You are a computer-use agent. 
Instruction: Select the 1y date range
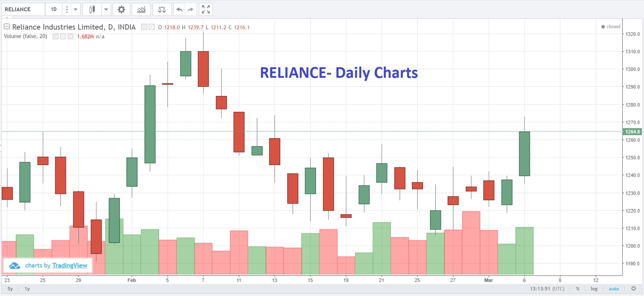(27, 289)
